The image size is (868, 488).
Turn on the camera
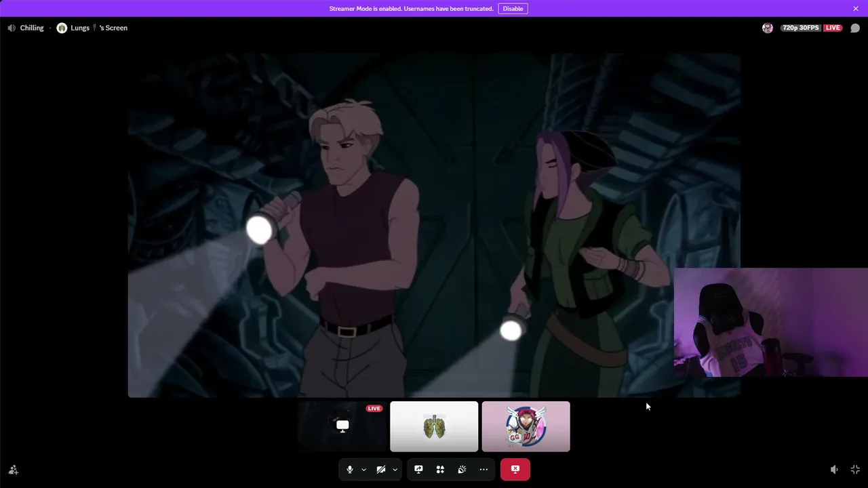pyautogui.click(x=381, y=469)
